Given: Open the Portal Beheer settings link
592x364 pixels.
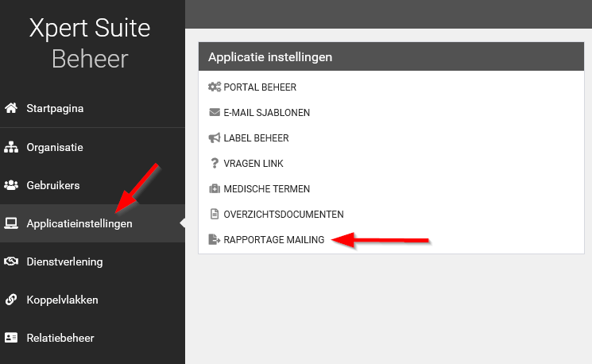Looking at the screenshot, I should coord(260,87).
